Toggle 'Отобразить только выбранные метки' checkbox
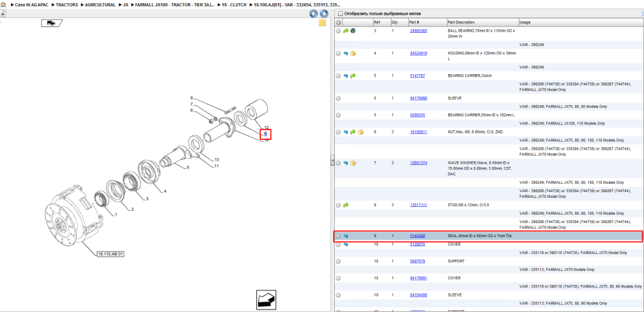Image resolution: width=644 pixels, height=312 pixels. (x=339, y=14)
